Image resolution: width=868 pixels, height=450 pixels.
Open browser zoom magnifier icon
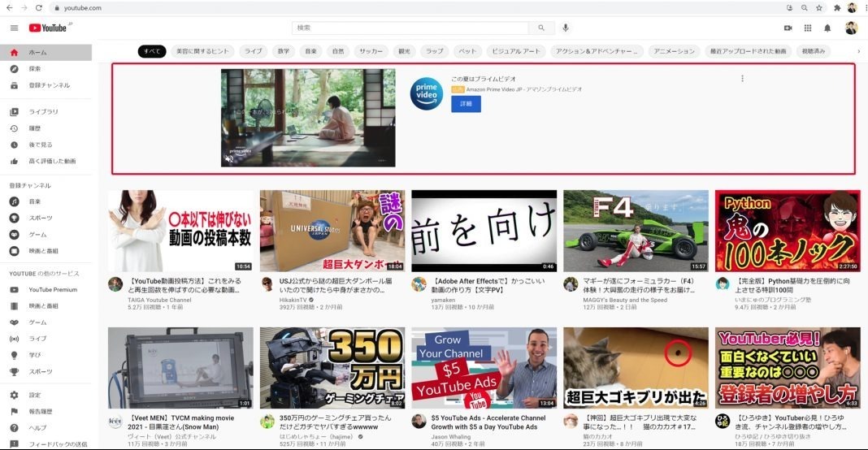[x=805, y=8]
